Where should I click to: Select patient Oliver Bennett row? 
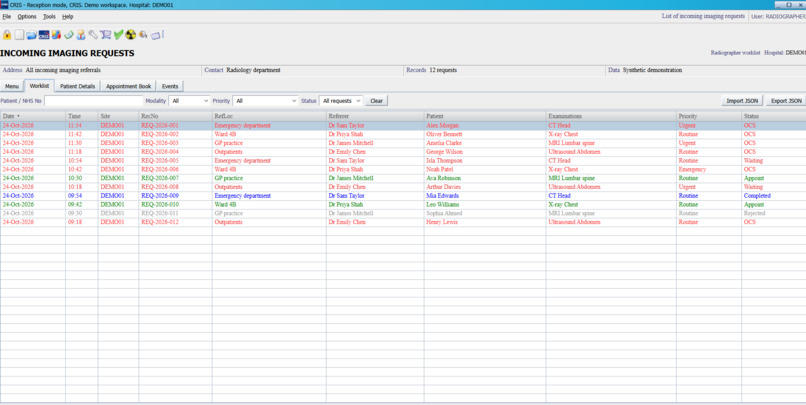(x=403, y=134)
